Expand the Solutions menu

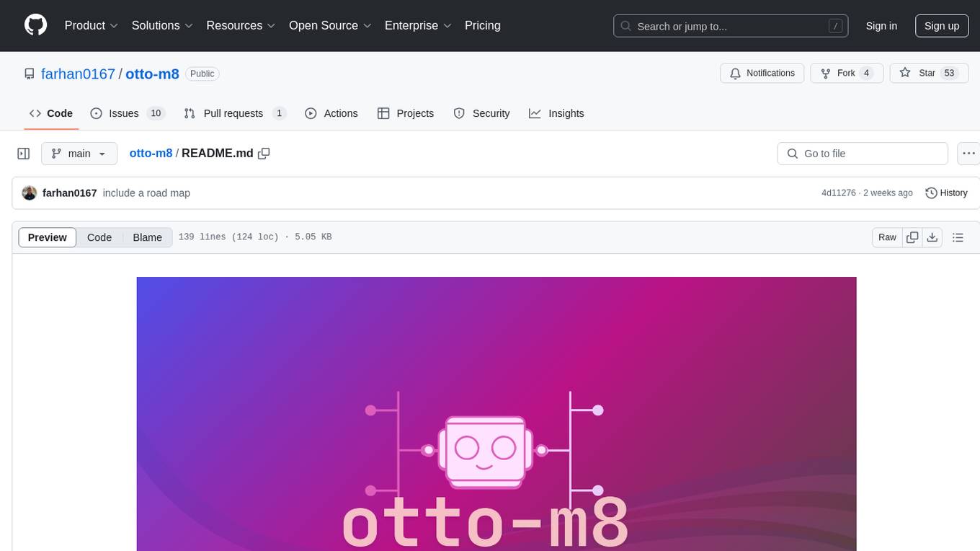click(x=162, y=25)
